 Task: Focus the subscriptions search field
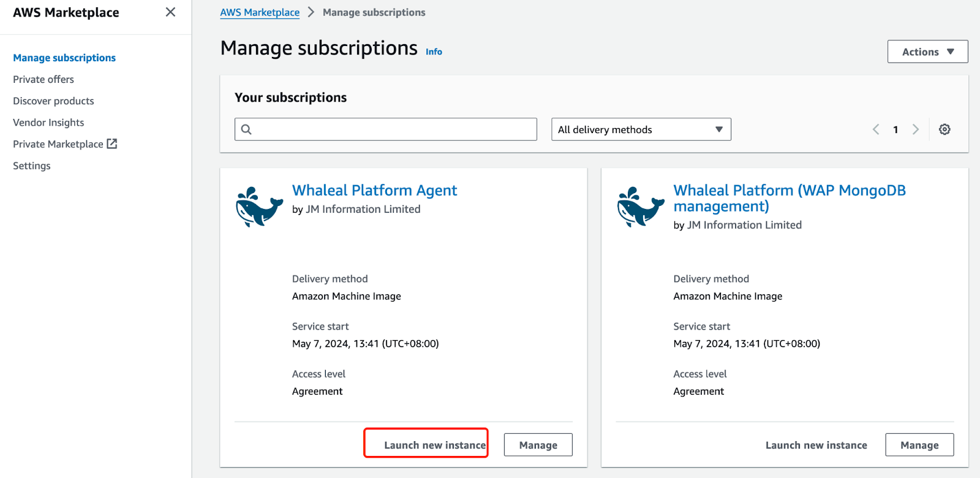coord(392,129)
